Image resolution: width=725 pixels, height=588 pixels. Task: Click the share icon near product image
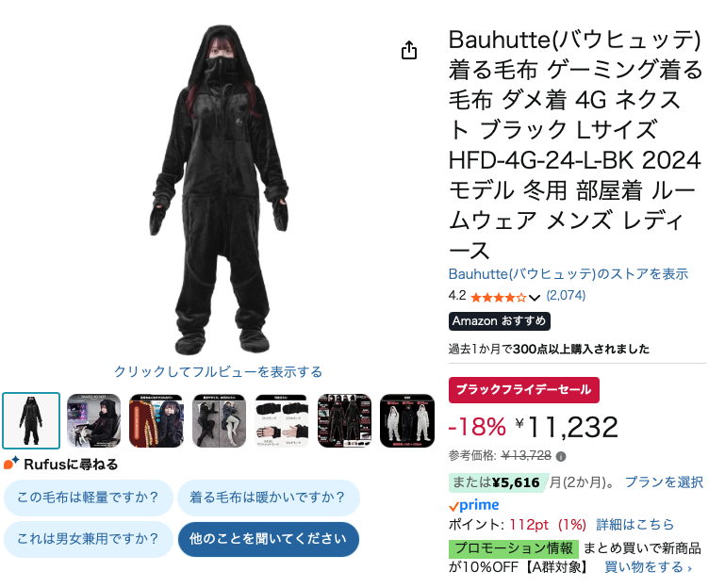409,50
